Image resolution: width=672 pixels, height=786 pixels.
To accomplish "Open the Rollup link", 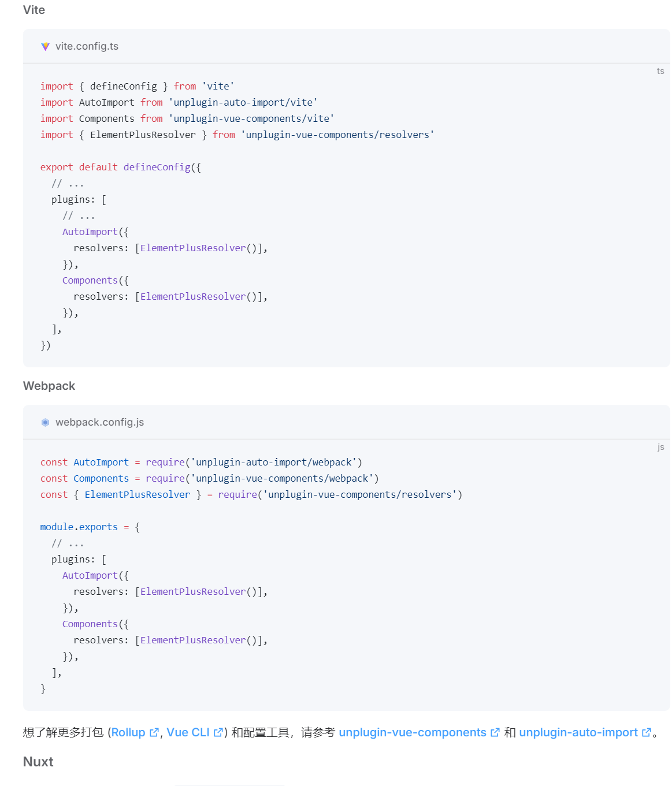I will pyautogui.click(x=128, y=733).
